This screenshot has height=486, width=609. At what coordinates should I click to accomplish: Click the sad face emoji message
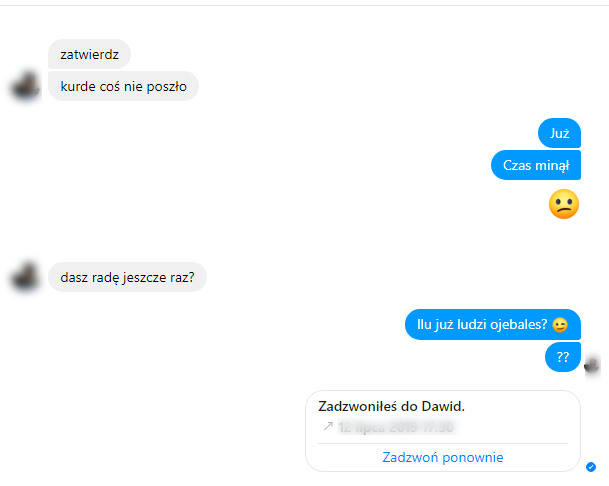click(564, 204)
